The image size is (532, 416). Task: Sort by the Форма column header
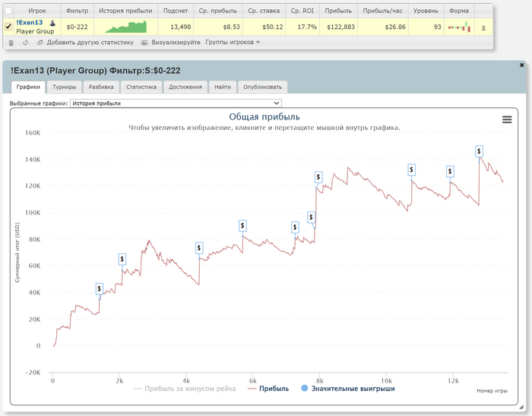(x=459, y=11)
